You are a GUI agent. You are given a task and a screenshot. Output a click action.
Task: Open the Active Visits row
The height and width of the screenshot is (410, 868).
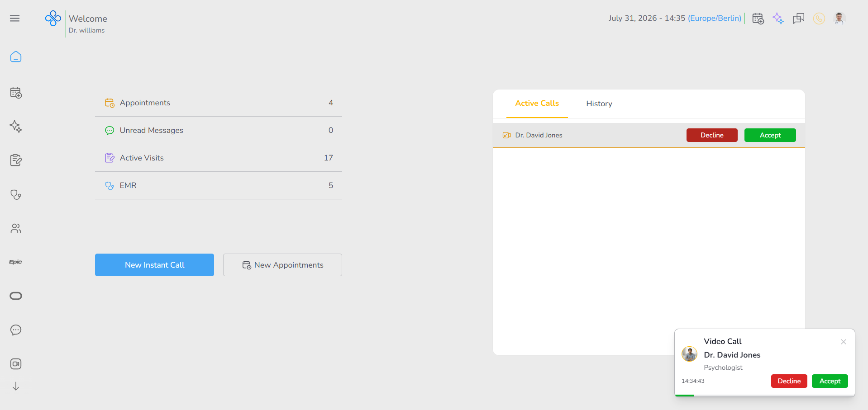[219, 158]
